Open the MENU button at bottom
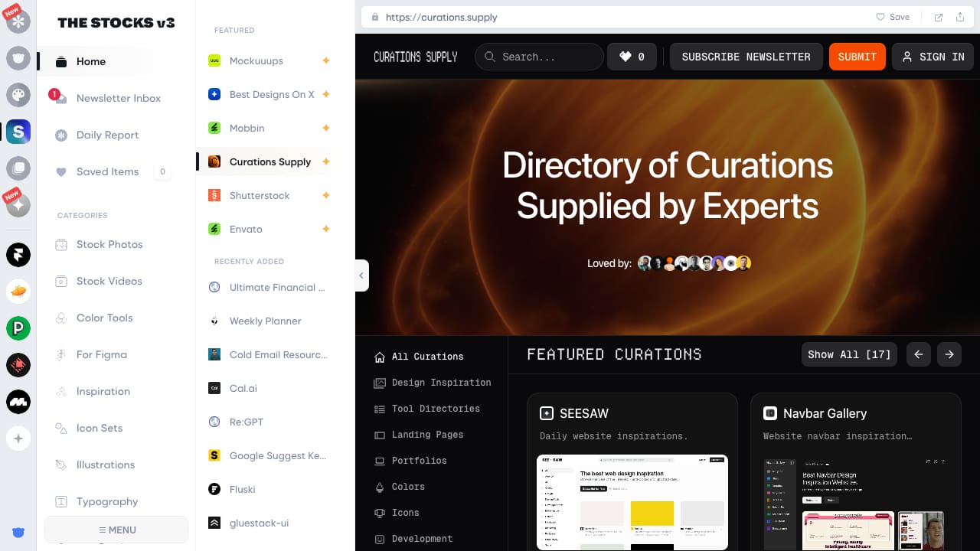Viewport: 980px width, 551px height. [116, 530]
